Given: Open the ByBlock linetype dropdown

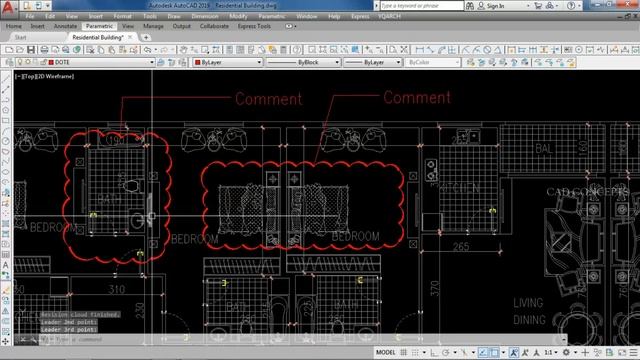Looking at the screenshot, I should point(337,62).
